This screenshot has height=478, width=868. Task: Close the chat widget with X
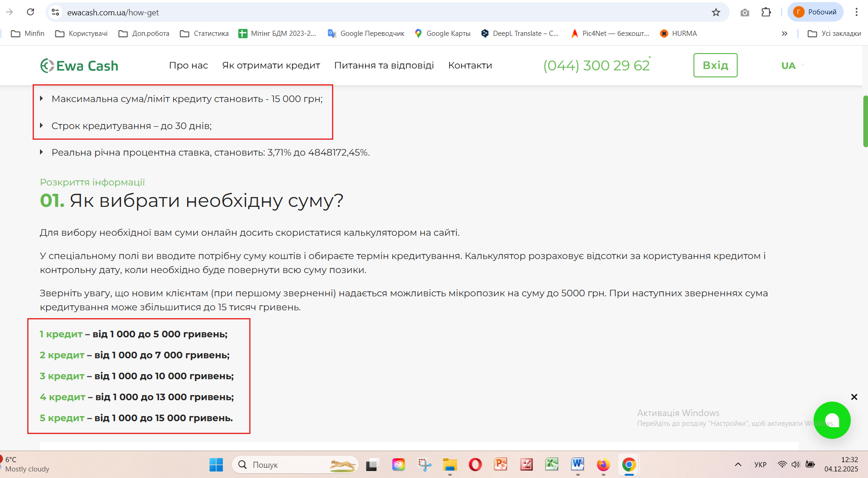pos(854,397)
